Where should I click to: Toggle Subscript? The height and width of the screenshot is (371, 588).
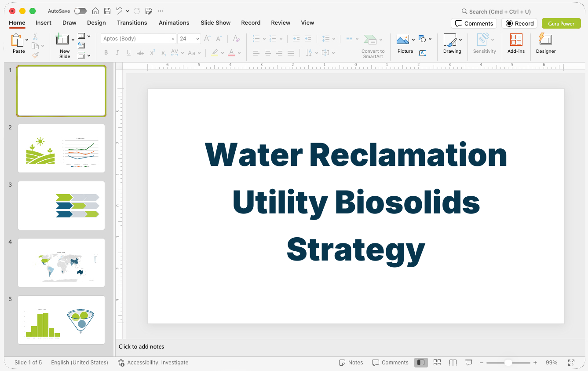[x=164, y=53]
